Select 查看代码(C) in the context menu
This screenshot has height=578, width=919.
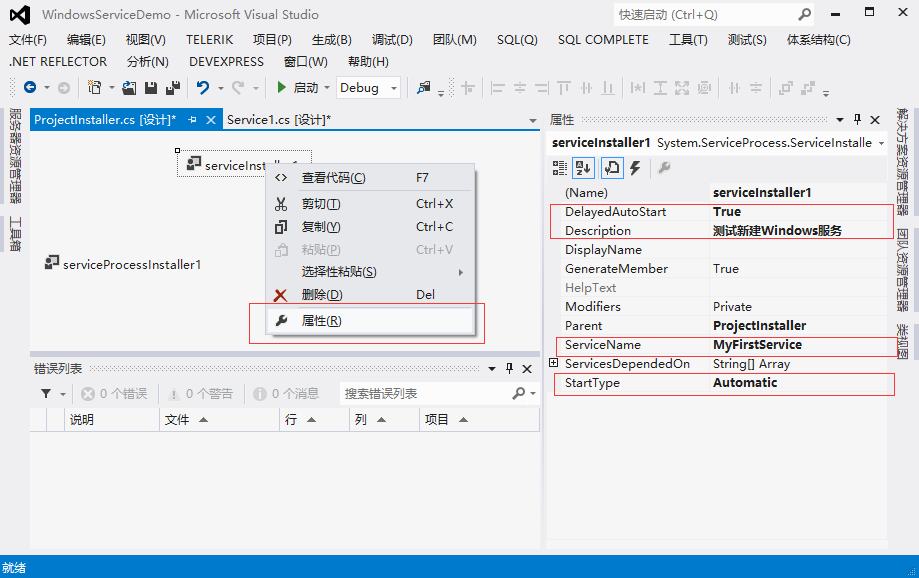pos(333,178)
